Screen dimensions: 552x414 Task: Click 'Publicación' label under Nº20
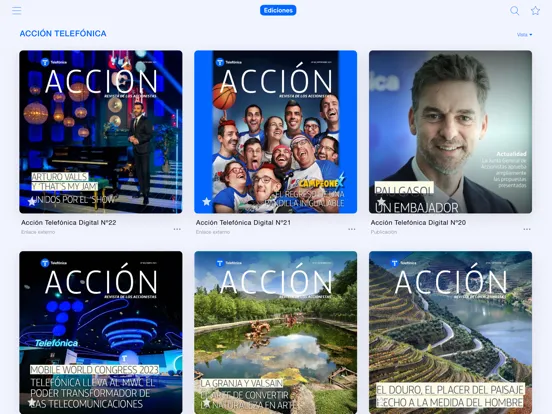pos(384,232)
